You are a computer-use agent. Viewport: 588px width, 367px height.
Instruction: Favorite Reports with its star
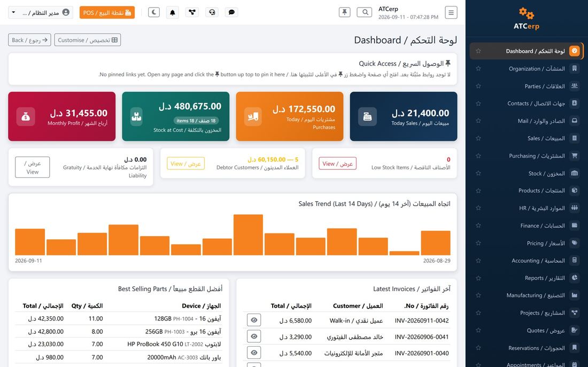pyautogui.click(x=478, y=278)
